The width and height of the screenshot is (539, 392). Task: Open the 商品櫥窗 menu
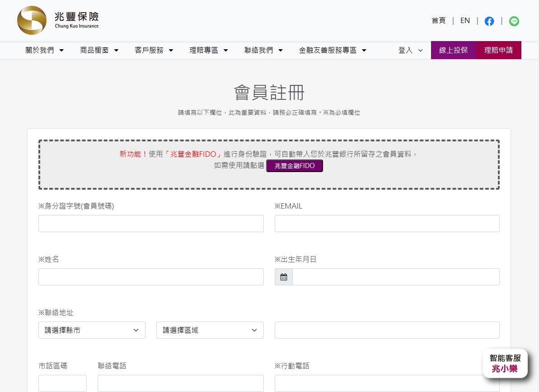tap(99, 50)
